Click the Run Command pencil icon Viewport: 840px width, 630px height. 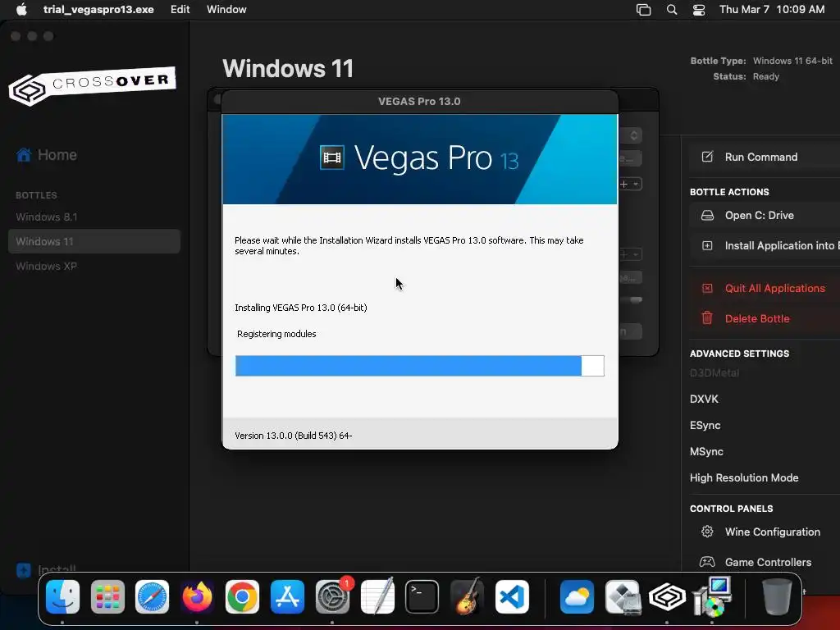(707, 157)
